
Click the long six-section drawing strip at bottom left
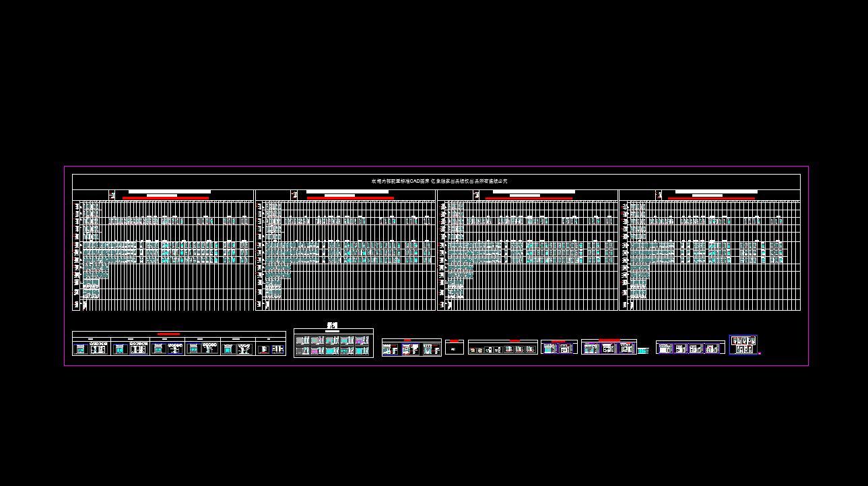pos(179,344)
